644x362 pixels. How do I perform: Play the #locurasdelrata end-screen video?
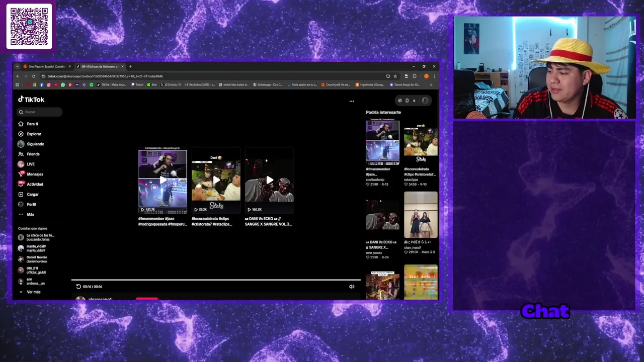click(x=216, y=181)
